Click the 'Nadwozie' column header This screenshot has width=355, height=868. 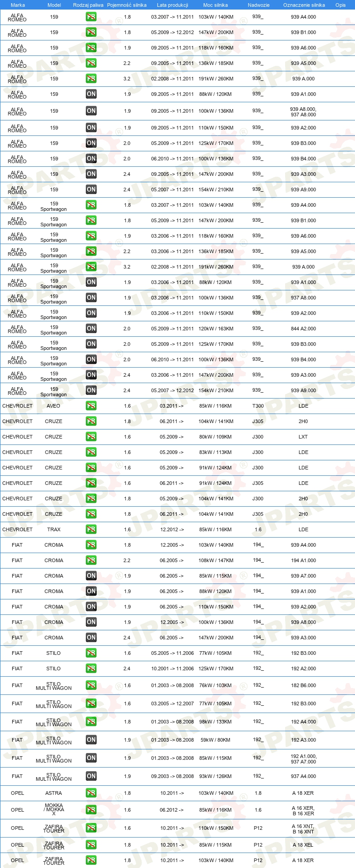pyautogui.click(x=258, y=5)
